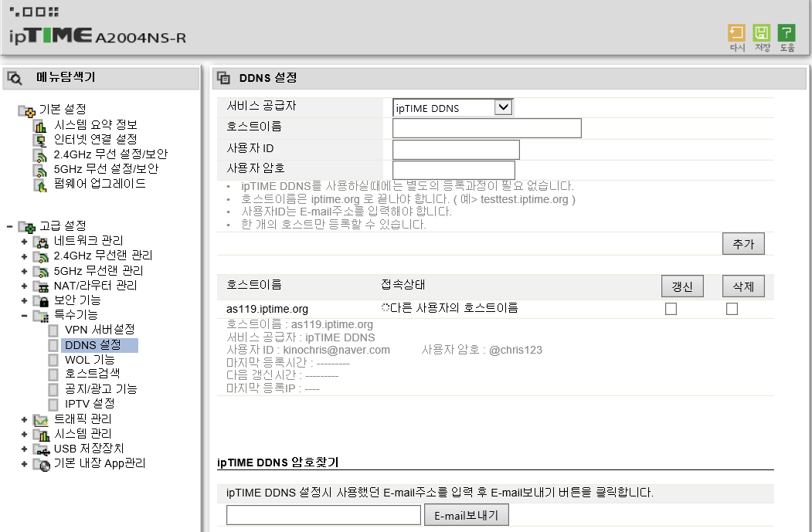Viewport: 812px width, 532px height.
Task: Expand the 트래픽 관리 node
Action: (24, 420)
